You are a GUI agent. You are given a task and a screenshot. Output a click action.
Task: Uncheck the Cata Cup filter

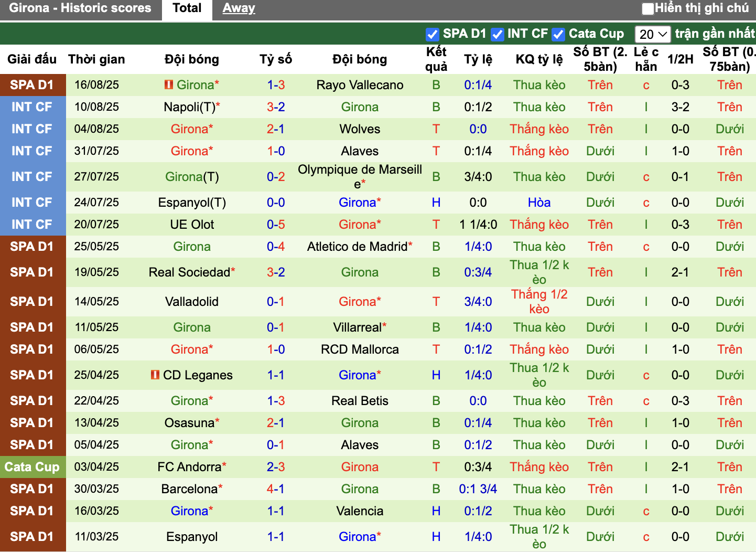tap(558, 34)
